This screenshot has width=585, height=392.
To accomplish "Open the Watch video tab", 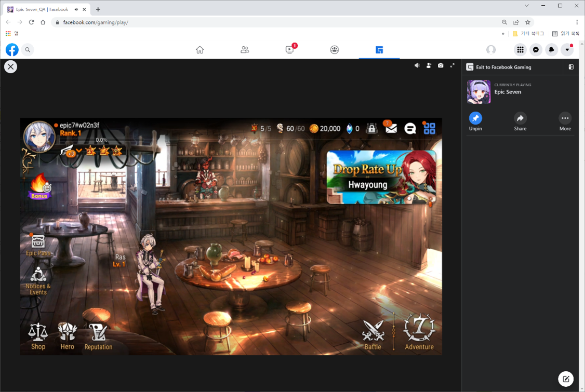I will (289, 50).
